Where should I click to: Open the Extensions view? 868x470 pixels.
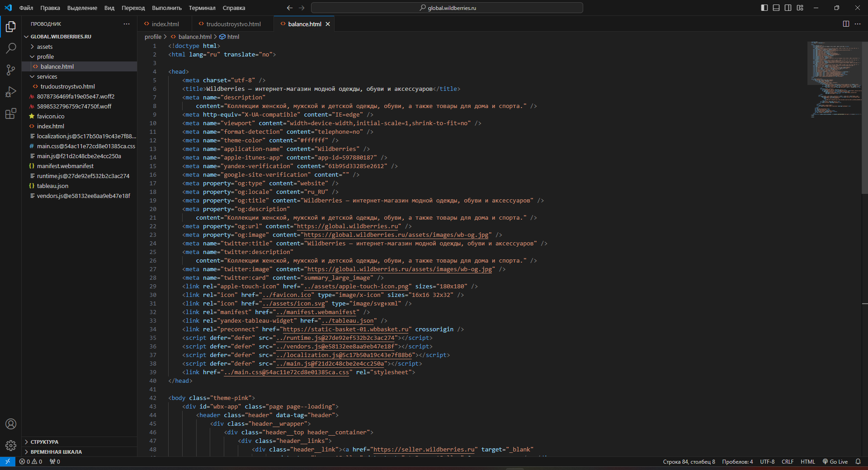(x=11, y=113)
